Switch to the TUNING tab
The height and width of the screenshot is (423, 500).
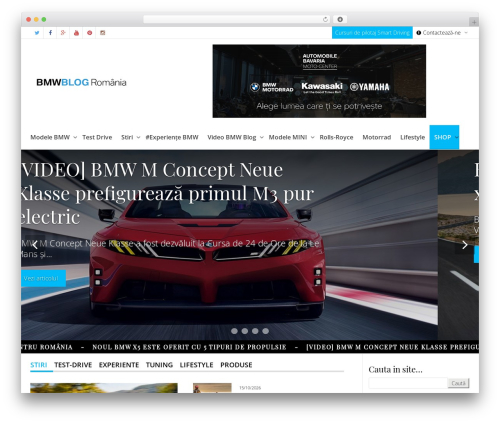[159, 365]
